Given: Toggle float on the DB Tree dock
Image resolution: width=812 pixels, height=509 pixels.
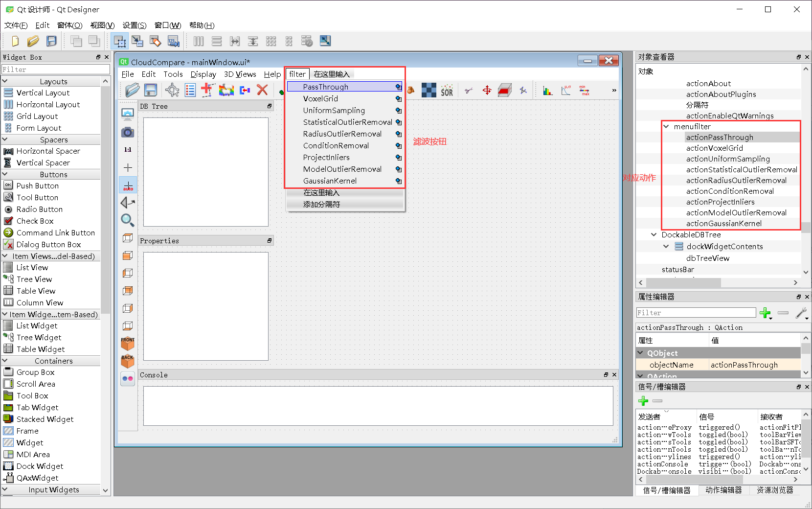Looking at the screenshot, I should 269,106.
